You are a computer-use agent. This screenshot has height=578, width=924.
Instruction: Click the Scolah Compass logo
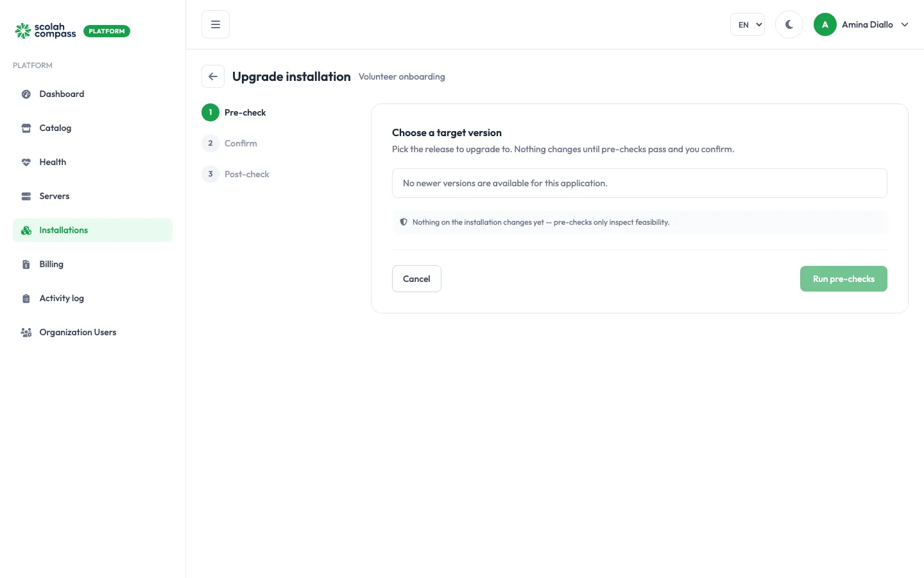click(45, 31)
